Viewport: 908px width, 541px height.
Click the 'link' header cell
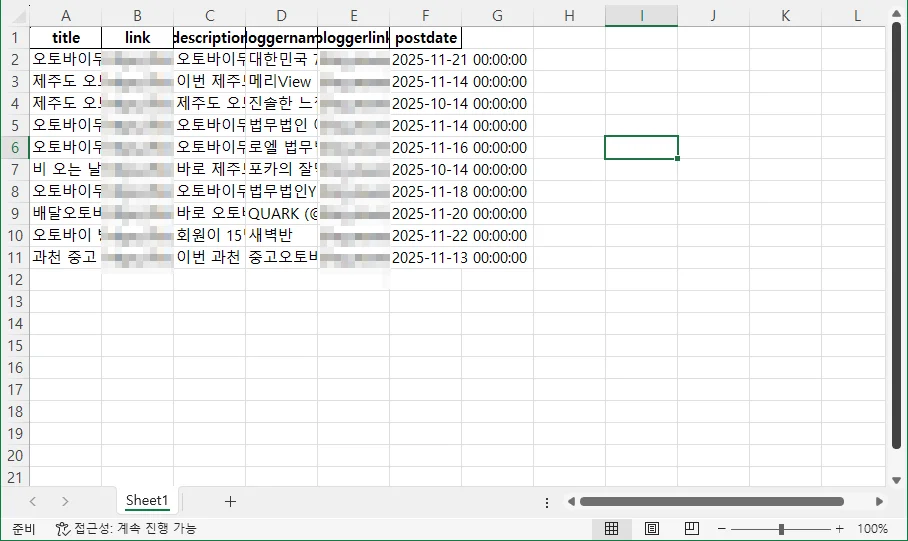click(137, 38)
